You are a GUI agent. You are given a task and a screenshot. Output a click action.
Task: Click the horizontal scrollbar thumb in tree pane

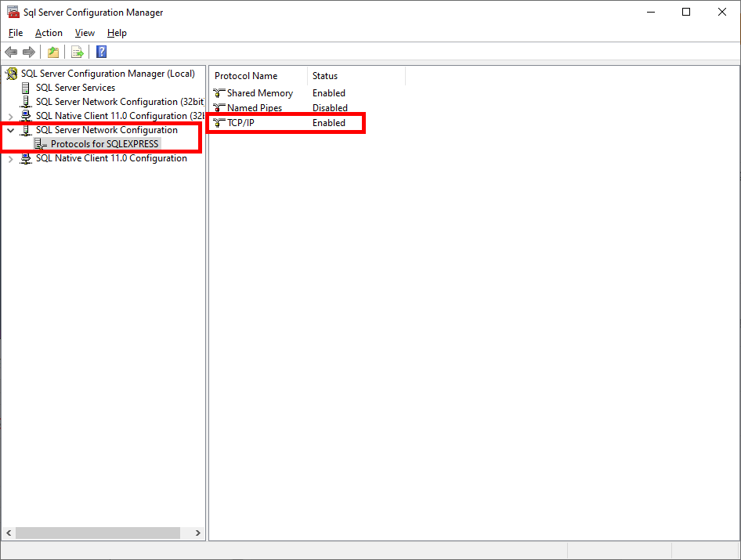tap(98, 533)
